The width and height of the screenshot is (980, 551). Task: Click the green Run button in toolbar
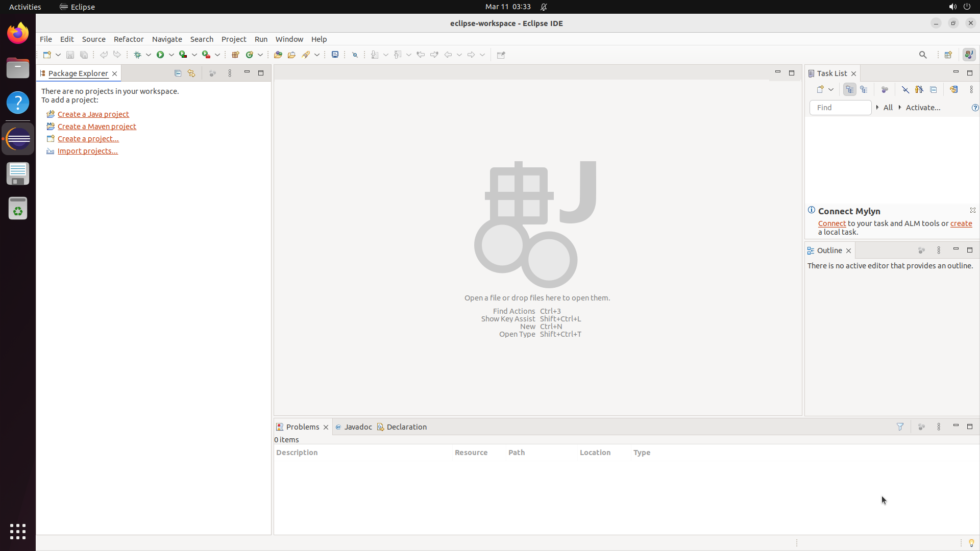(160, 55)
